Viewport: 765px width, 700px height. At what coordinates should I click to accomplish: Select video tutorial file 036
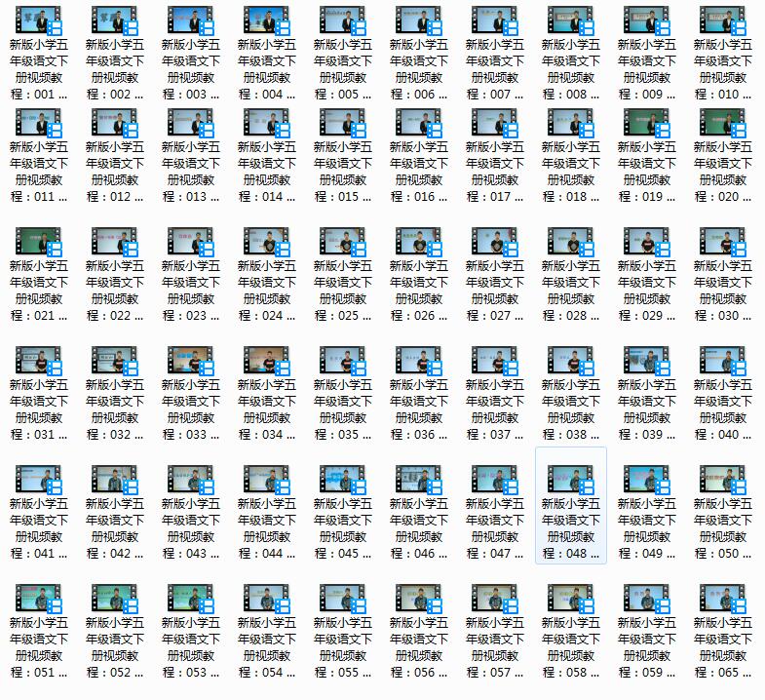(x=418, y=361)
